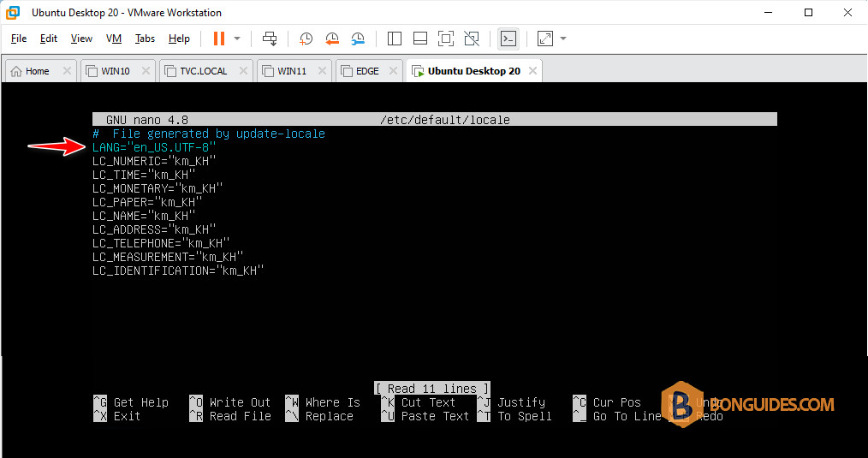Maximize the VMware Workstation window
Screen dimensions: 868x458
pos(809,12)
